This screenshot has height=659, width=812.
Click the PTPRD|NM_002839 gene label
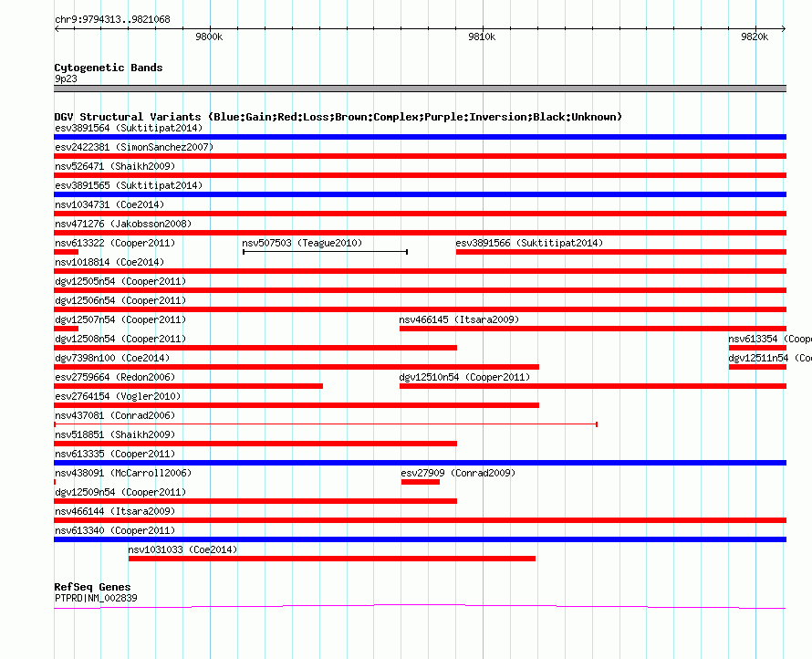96,598
